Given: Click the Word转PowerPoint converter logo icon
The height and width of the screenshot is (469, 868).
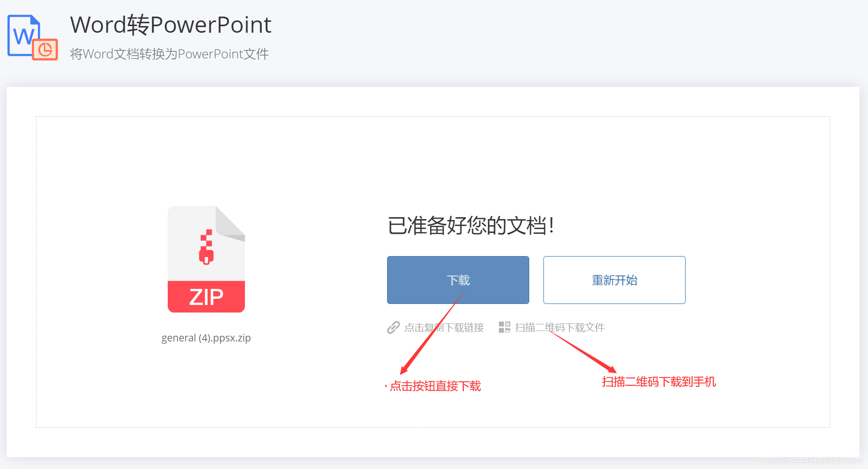Looking at the screenshot, I should pos(33,37).
